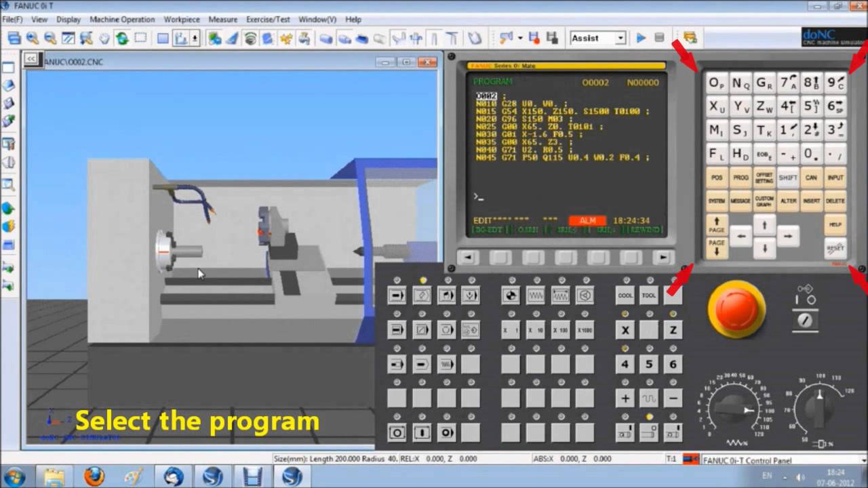
Task: Click the PAGE up key
Action: pyautogui.click(x=717, y=225)
